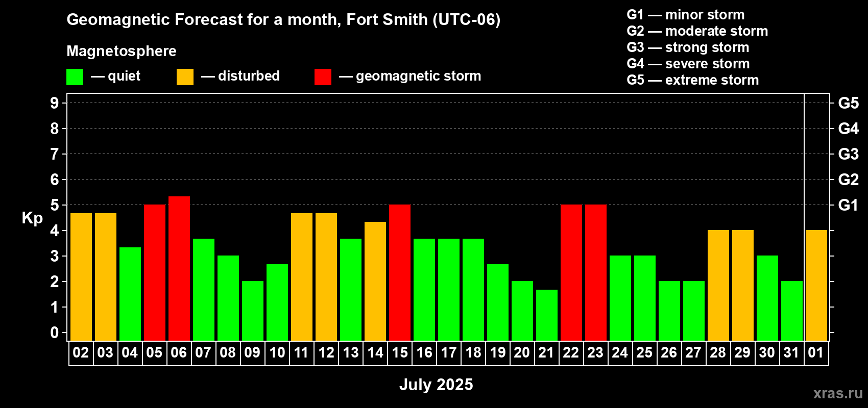
Task: Click the G3 label on the right axis
Action: tap(849, 154)
